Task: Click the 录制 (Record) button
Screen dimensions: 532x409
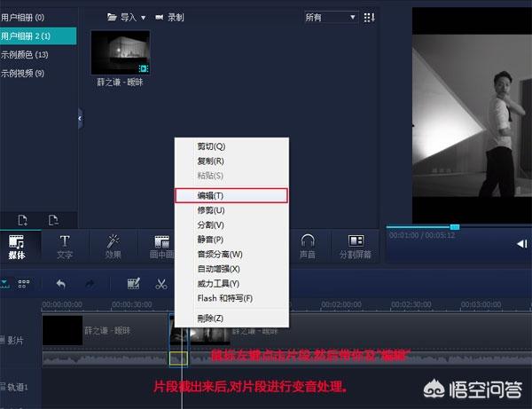Action: (x=169, y=18)
